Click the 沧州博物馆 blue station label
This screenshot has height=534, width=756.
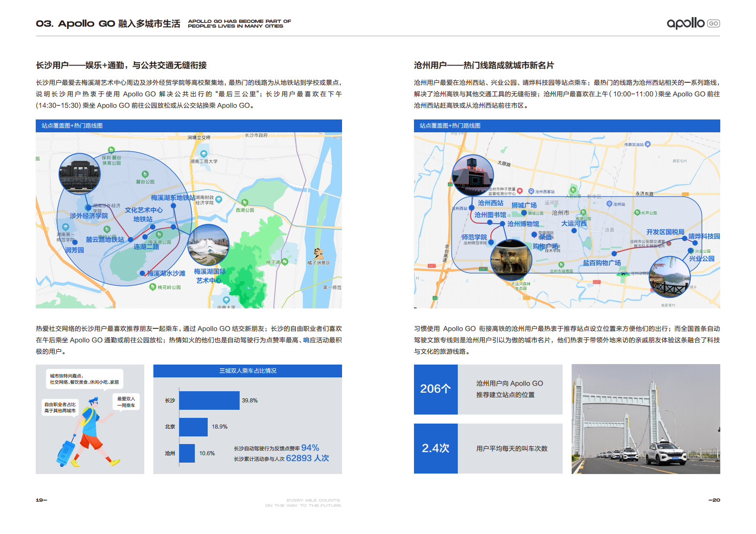[x=523, y=224]
